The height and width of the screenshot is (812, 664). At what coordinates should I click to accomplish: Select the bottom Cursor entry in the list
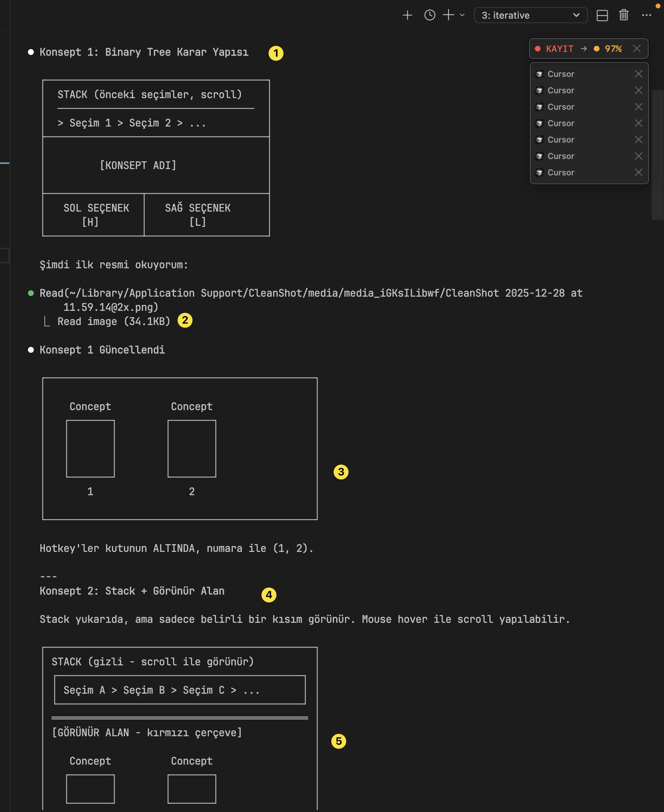[560, 172]
